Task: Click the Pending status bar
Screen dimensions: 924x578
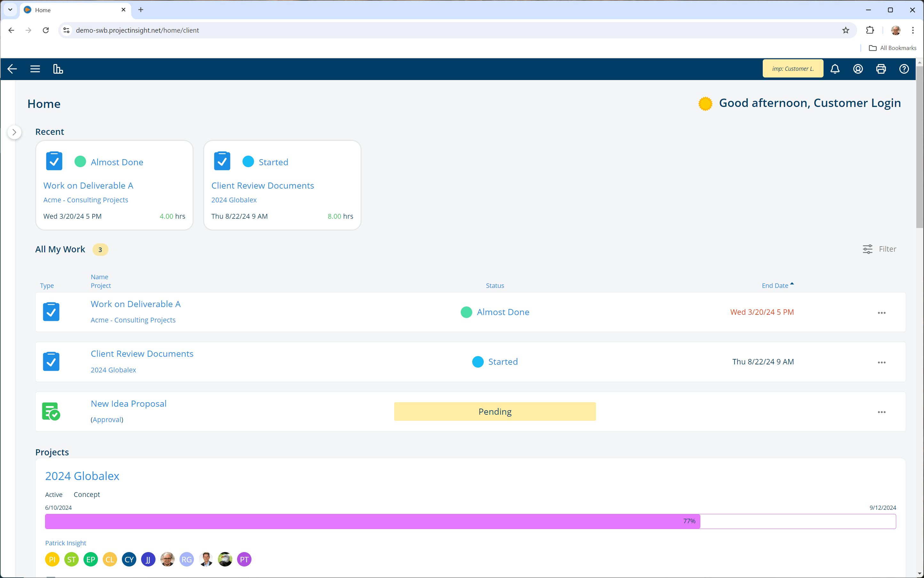Action: [495, 411]
